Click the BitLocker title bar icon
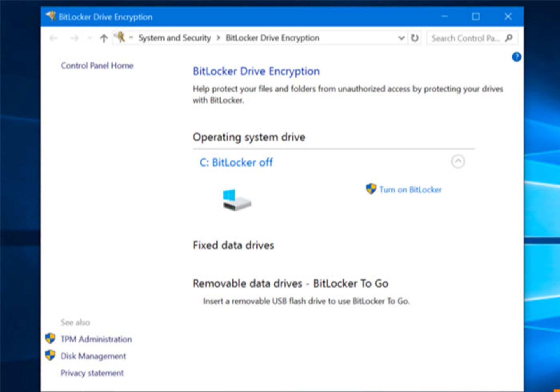This screenshot has width=560, height=392. point(51,16)
